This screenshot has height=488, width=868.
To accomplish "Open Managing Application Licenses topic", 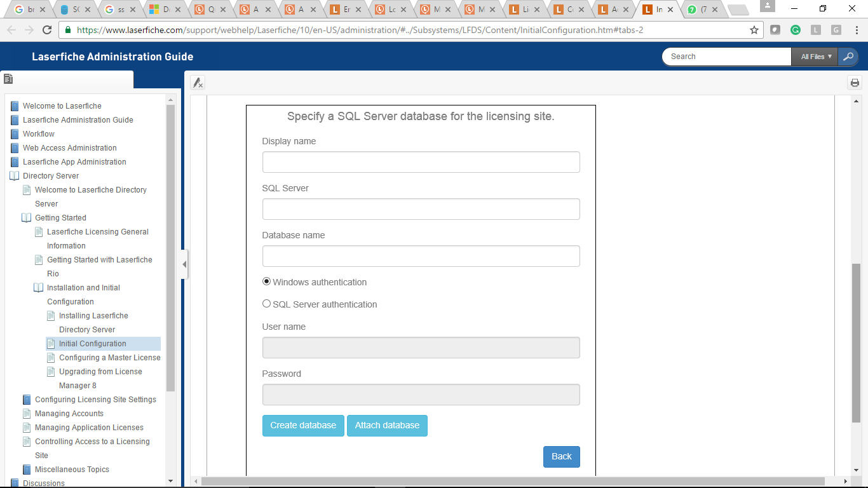I will (x=89, y=428).
